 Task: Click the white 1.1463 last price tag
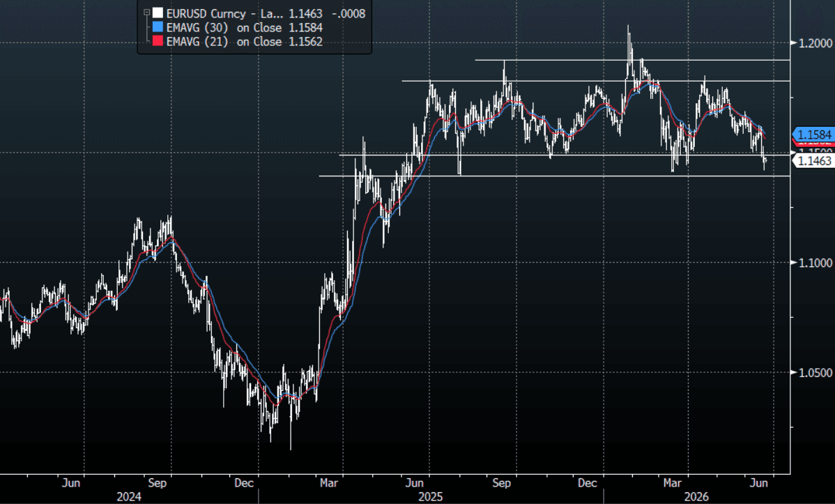[x=813, y=160]
